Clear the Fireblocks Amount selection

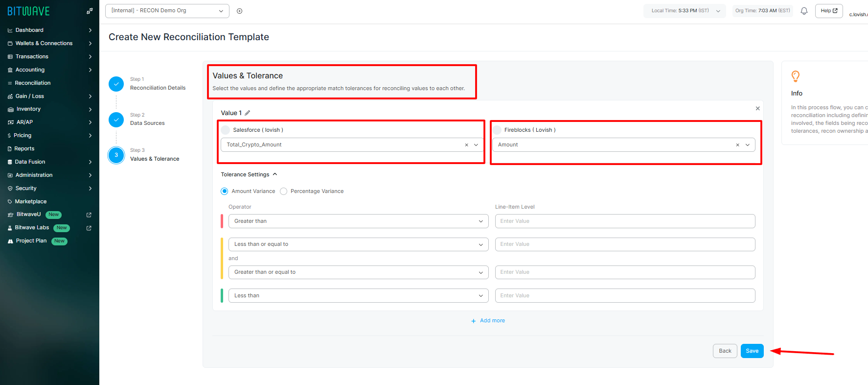[x=737, y=145]
